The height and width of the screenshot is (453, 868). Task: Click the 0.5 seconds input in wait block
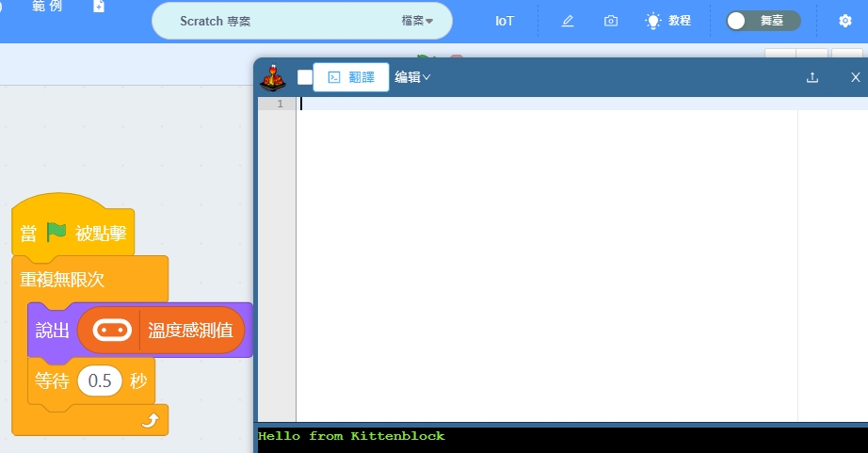(100, 381)
